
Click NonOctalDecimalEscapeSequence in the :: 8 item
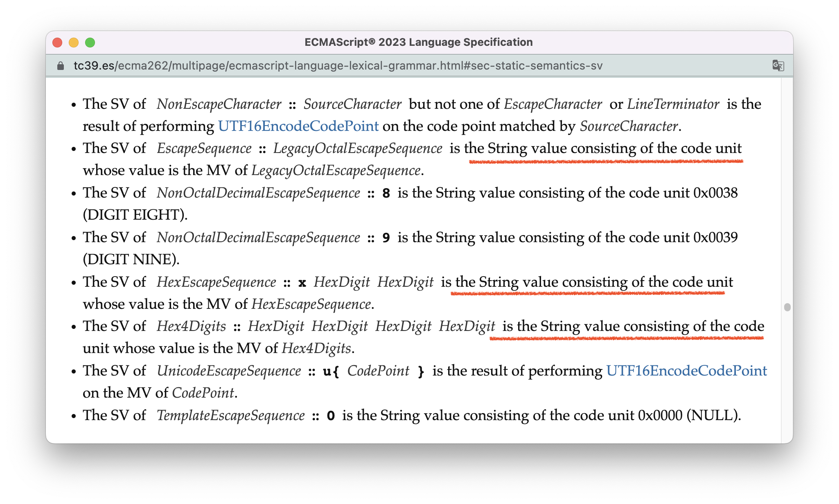point(258,193)
